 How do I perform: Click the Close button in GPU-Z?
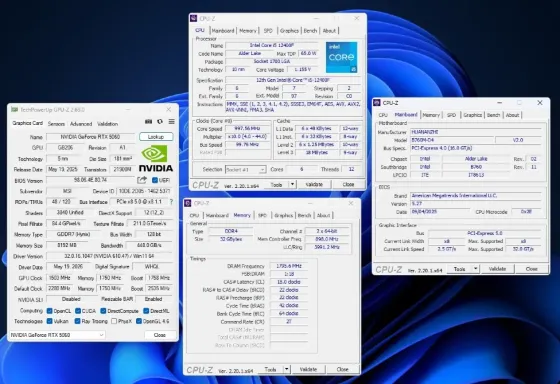click(x=160, y=335)
